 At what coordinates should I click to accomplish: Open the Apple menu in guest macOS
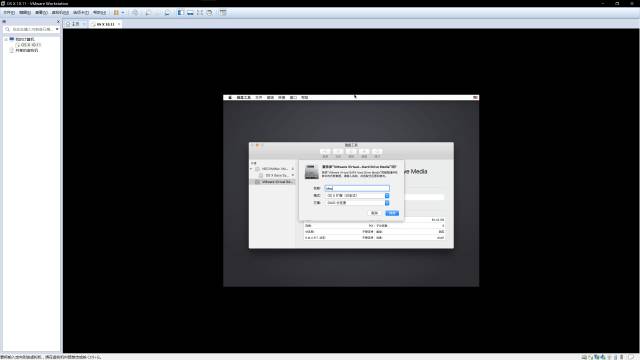pos(230,98)
